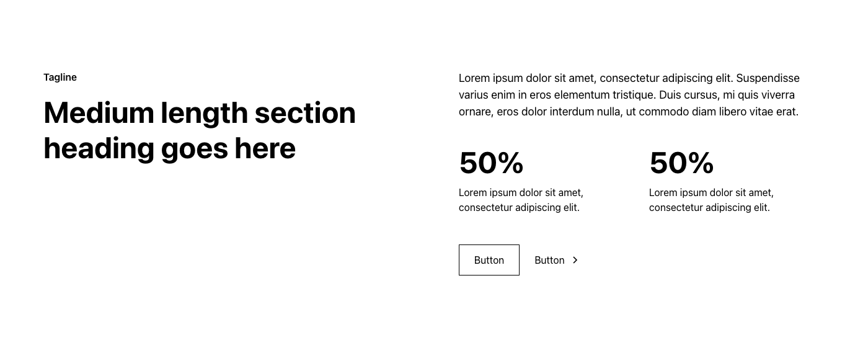Click the heading line 'Medium length section'
Viewport: 868px width, 345px height.
click(x=200, y=114)
